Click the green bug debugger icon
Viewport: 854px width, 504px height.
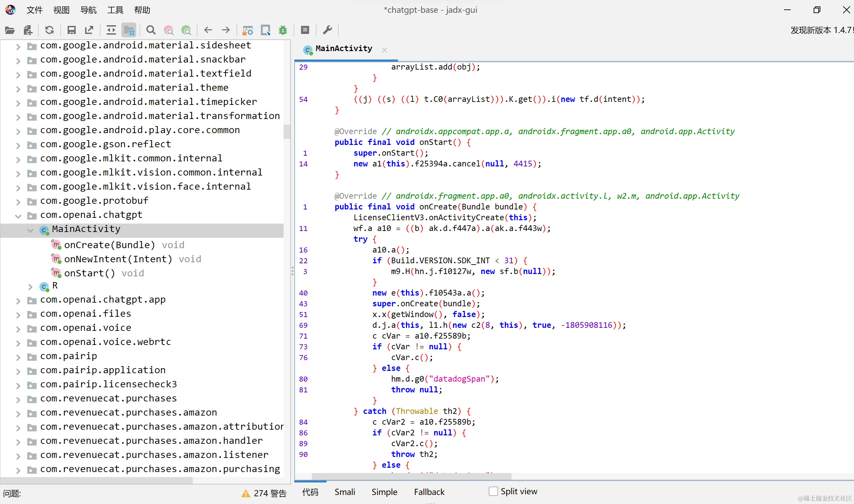283,30
